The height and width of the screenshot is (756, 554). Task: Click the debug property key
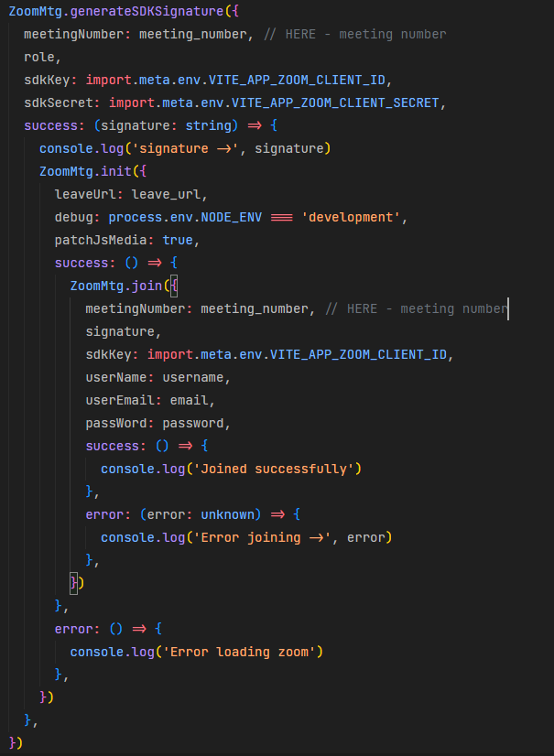(x=74, y=217)
